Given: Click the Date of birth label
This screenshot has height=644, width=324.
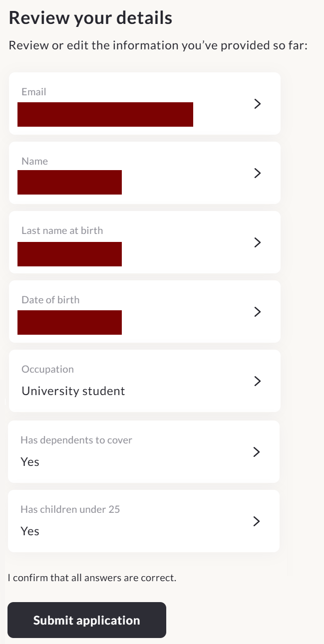Looking at the screenshot, I should pos(50,300).
